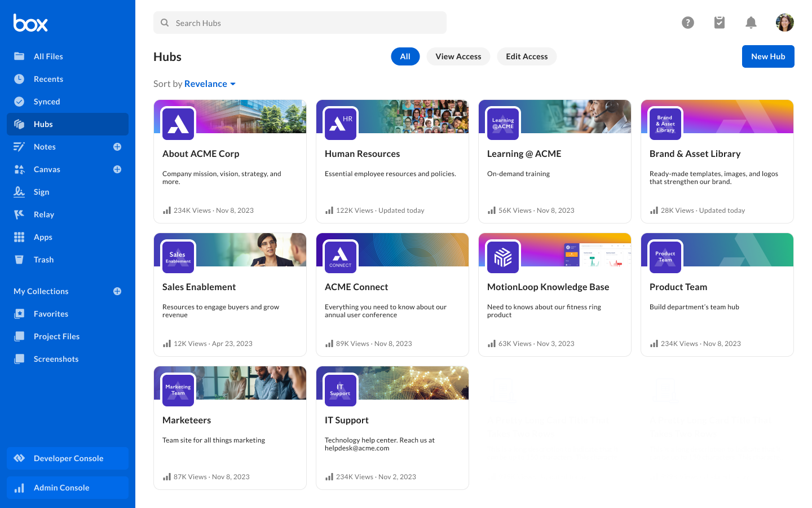Open the Sign section in sidebar

pos(41,192)
